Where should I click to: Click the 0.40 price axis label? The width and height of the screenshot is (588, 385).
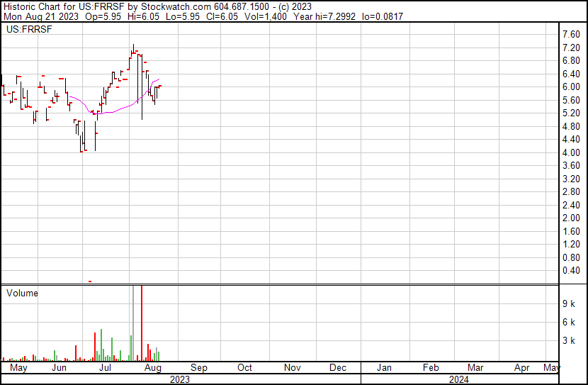click(571, 271)
